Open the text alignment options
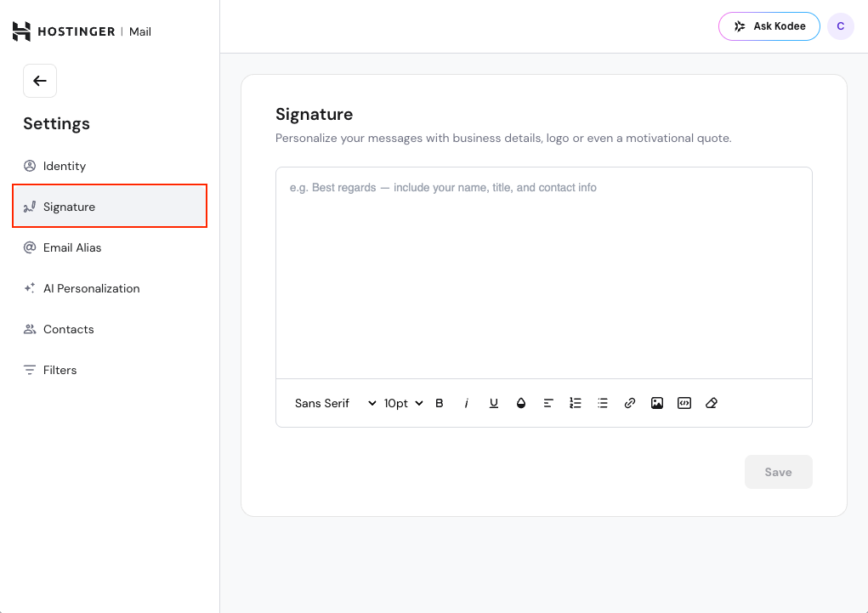Image resolution: width=868 pixels, height=613 pixels. pos(548,403)
